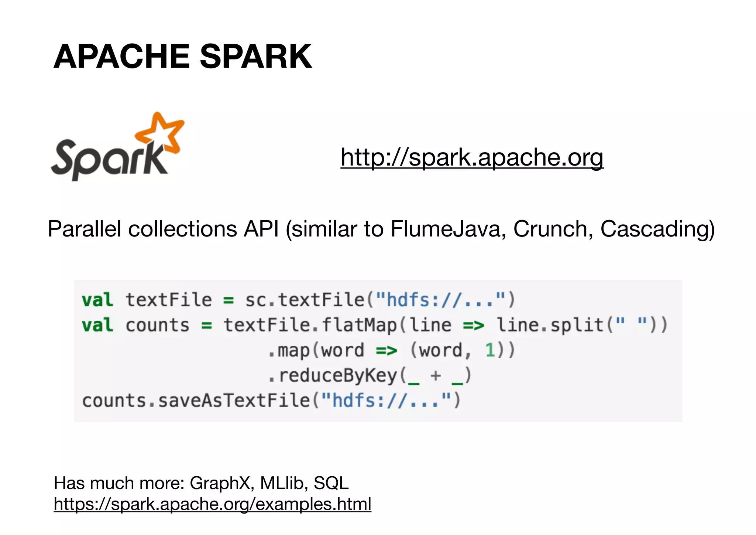756x535 pixels.
Task: Click line.split in the code
Action: (x=550, y=325)
